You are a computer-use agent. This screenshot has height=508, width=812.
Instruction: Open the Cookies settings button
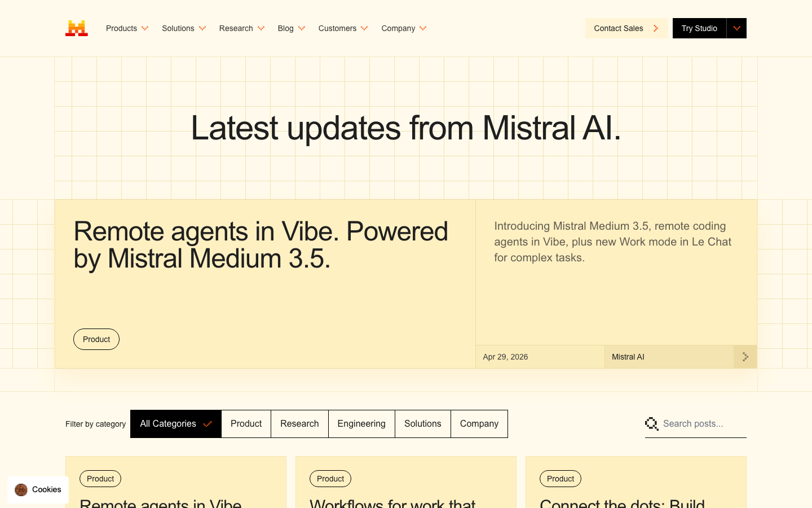(38, 490)
